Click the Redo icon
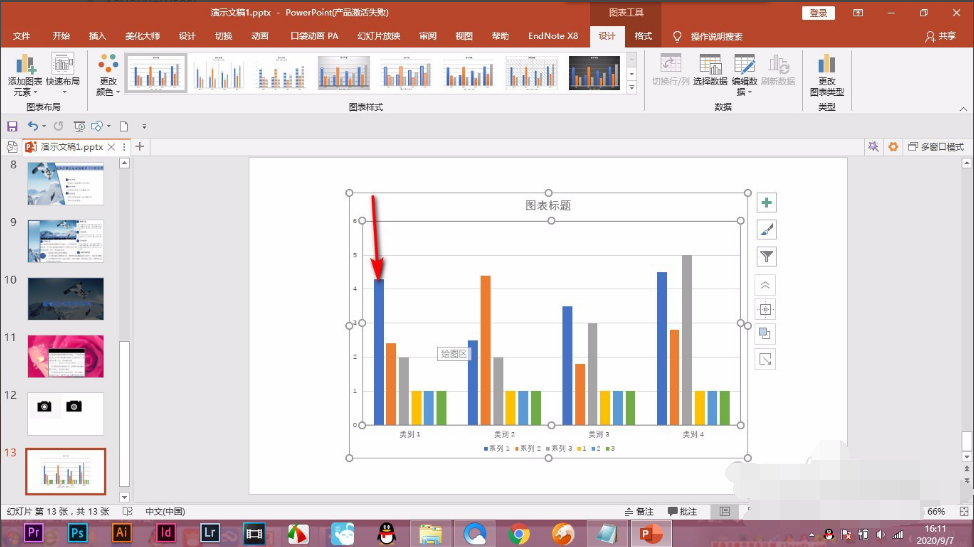 pos(58,127)
